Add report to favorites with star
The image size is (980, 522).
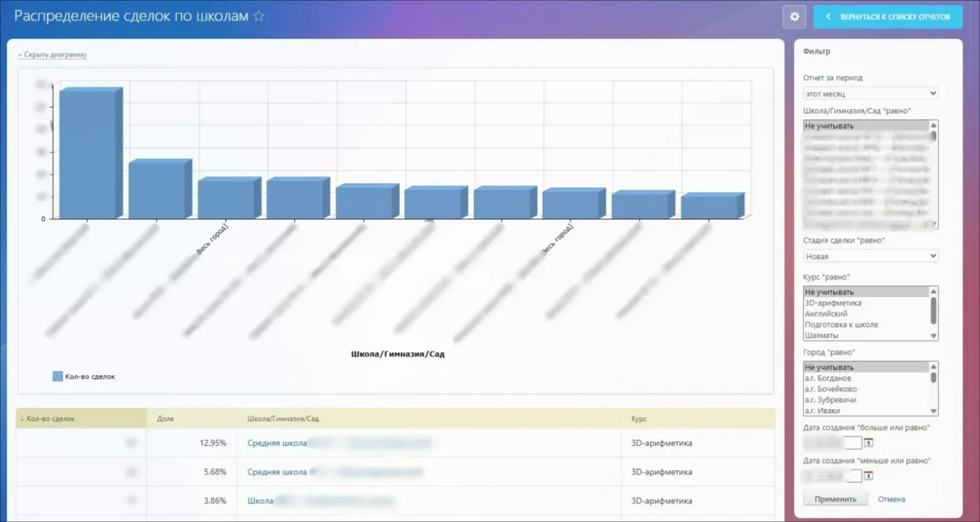point(259,16)
